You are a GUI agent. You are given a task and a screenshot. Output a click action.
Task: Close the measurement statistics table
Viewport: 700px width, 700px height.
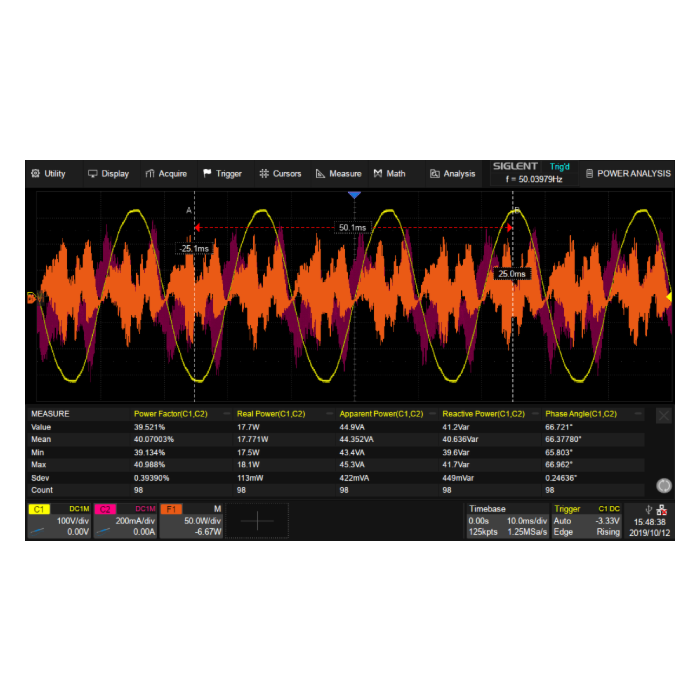click(663, 415)
